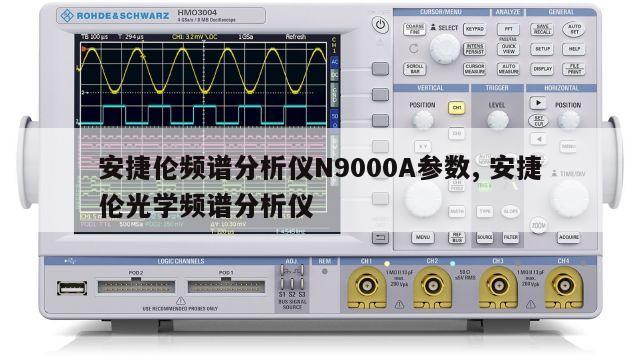640x360 pixels.
Task: Hit the first soft key beside the screen
Action: pyautogui.click(x=380, y=69)
